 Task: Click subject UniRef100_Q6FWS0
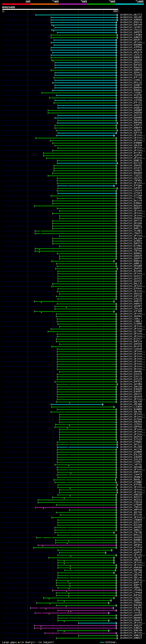(131, 545)
